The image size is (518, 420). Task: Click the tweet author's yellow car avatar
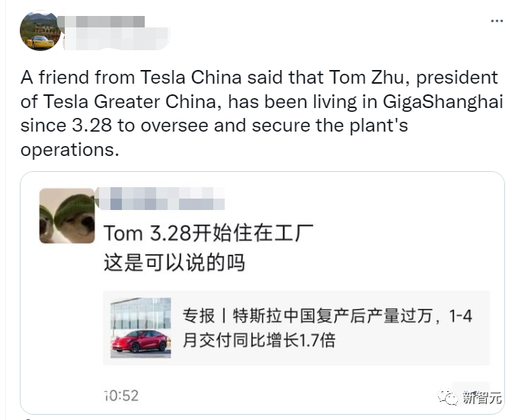pos(40,30)
